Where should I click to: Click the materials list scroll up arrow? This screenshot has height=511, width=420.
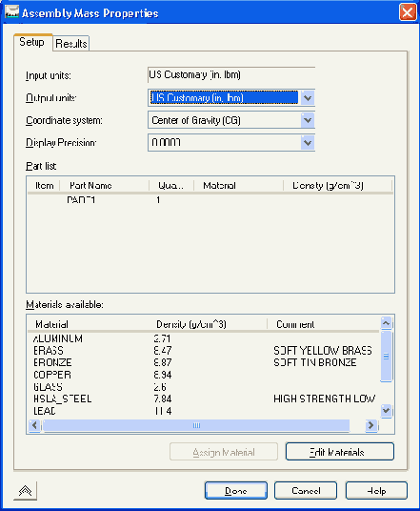386,323
